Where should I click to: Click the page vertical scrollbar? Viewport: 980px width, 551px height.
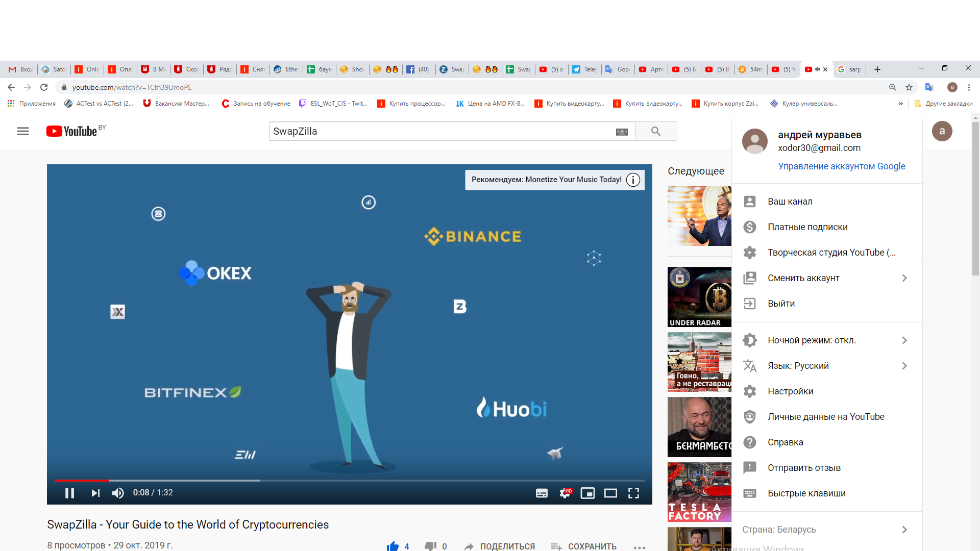pos(975,199)
